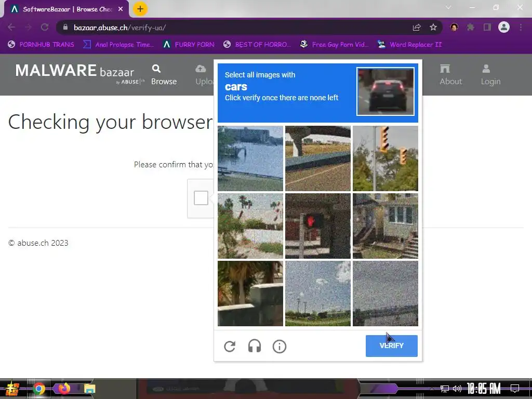
Task: Open the notification center icon
Action: pos(515,389)
